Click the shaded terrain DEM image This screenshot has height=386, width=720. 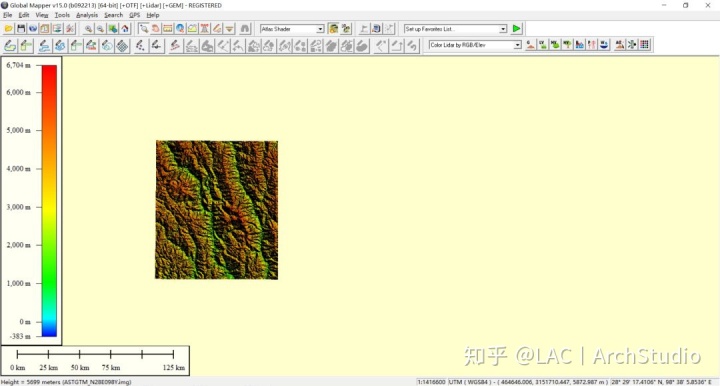(216, 210)
